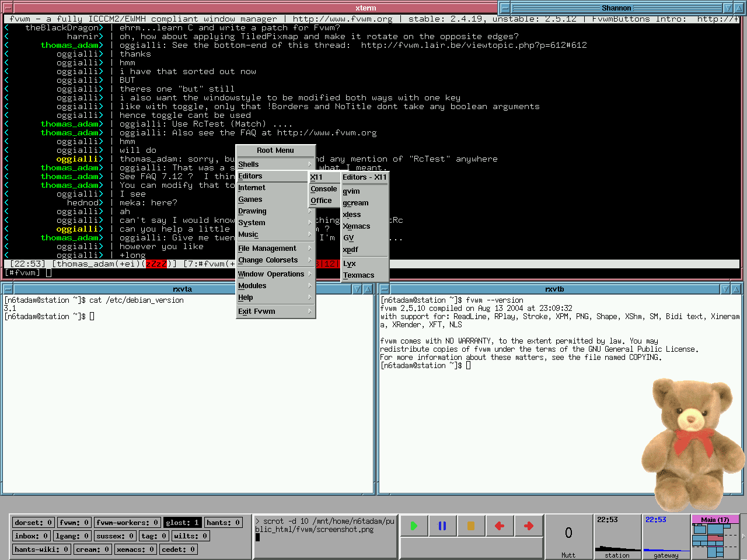Launch GV from Editors - X11 menu
Image resolution: width=747 pixels, height=560 pixels.
(x=365, y=238)
